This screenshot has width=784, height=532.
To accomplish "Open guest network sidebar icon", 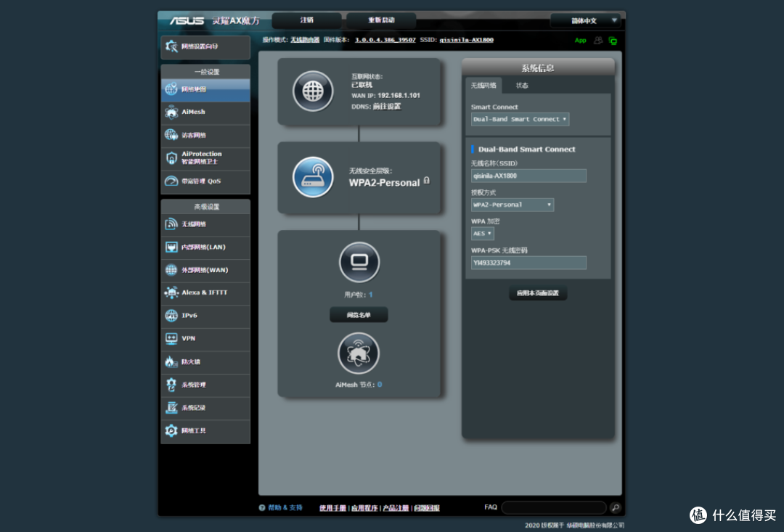I will click(x=171, y=135).
